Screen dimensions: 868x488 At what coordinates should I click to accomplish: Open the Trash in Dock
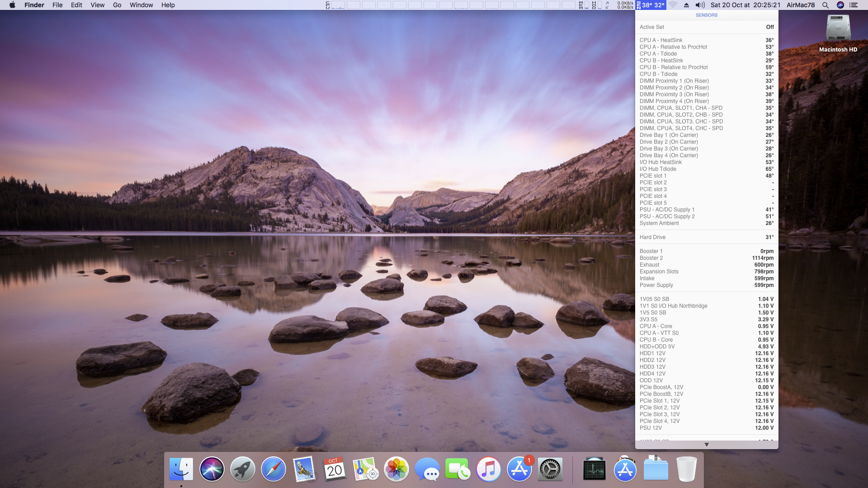pyautogui.click(x=686, y=469)
